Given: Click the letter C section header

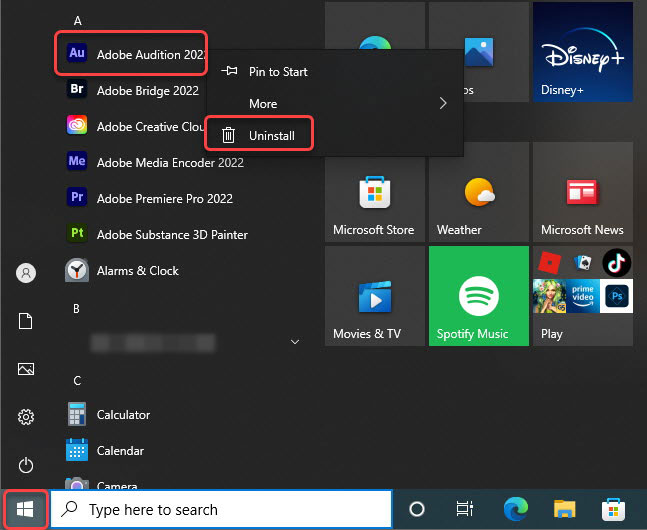Looking at the screenshot, I should click(x=77, y=381).
